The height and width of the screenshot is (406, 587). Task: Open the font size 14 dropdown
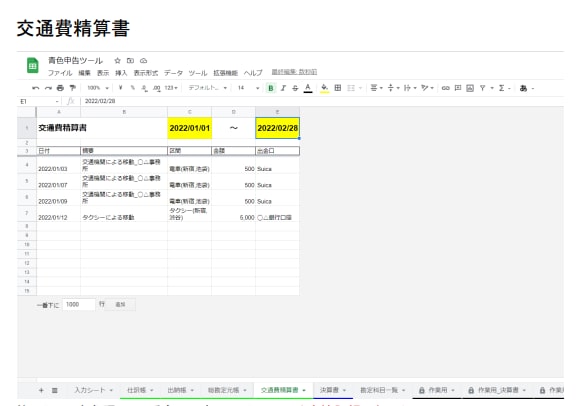pos(248,88)
